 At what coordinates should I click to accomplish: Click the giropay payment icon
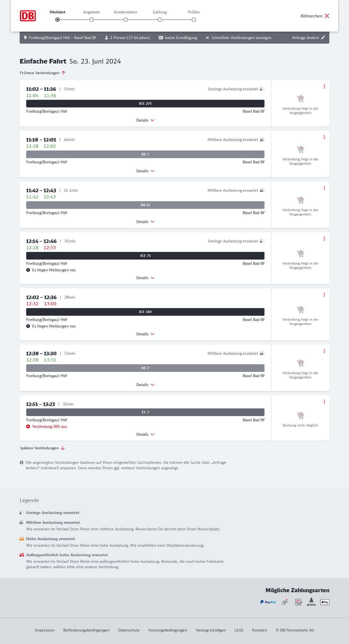tap(311, 602)
